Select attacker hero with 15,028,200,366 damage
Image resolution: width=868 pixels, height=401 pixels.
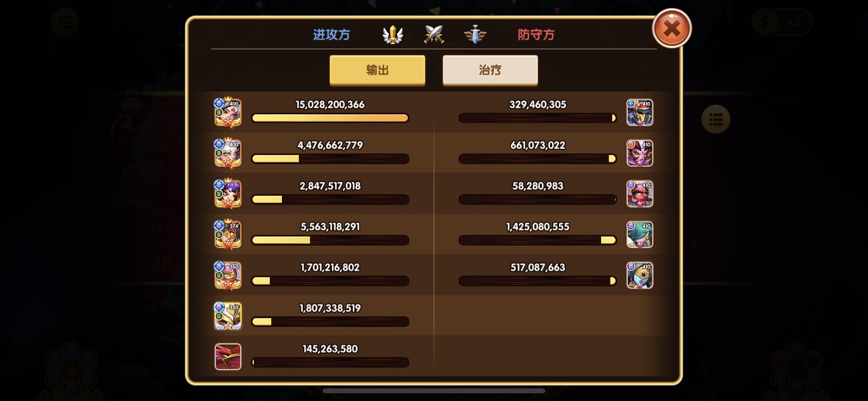point(228,112)
